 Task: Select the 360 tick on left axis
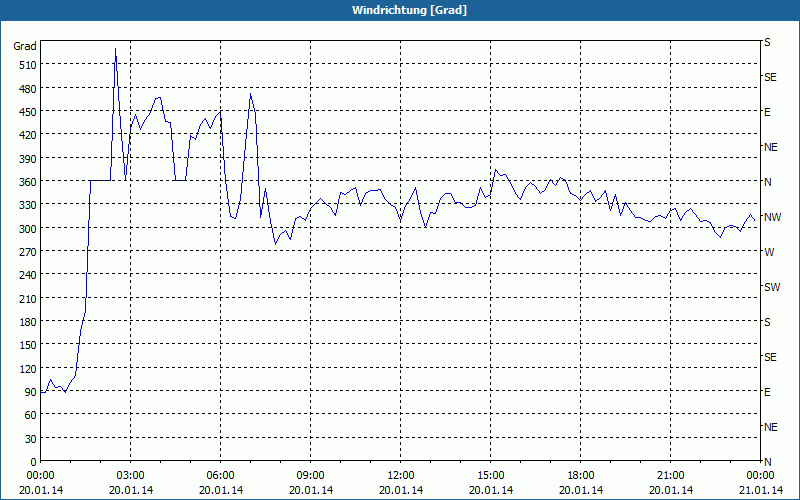[x=25, y=182]
